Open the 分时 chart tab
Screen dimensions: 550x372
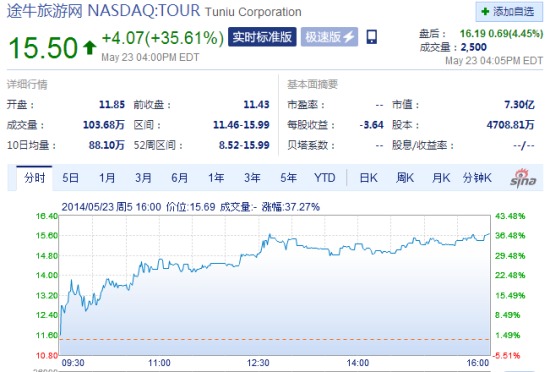[x=34, y=178]
